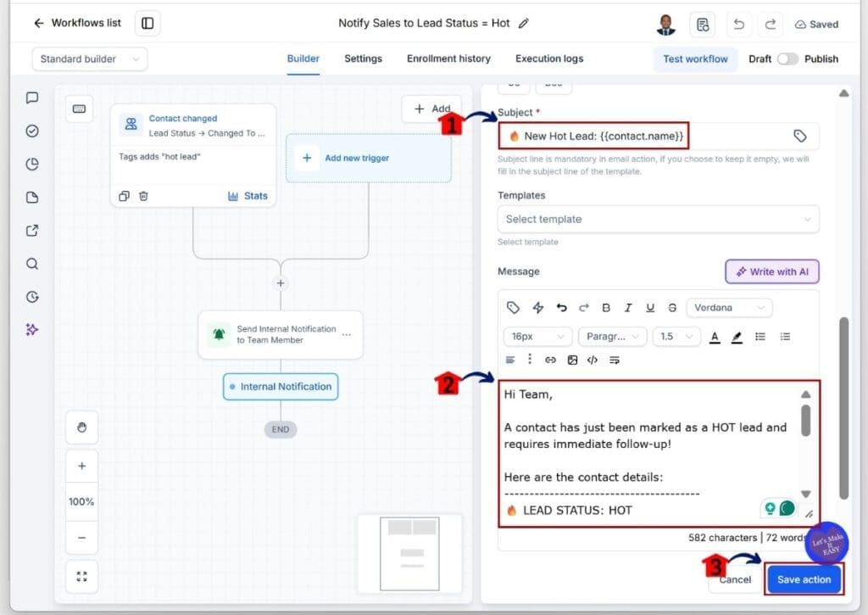Click the Save action button

pos(804,579)
